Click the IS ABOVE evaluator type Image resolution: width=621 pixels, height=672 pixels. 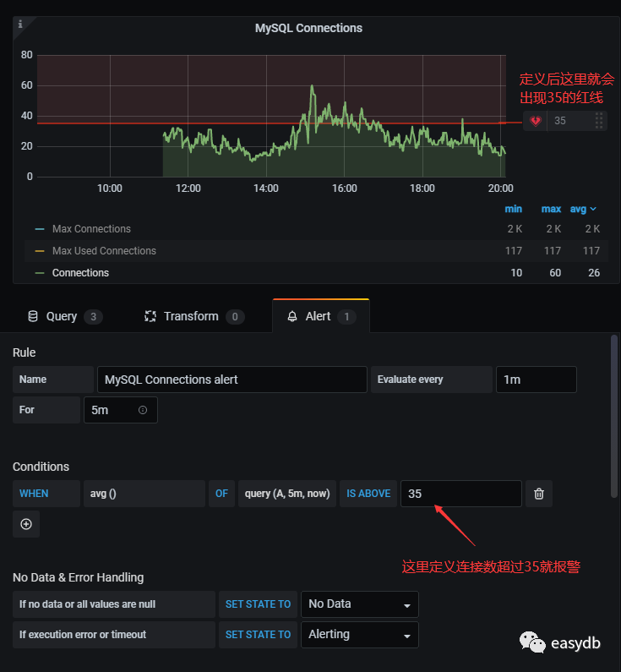tap(368, 494)
